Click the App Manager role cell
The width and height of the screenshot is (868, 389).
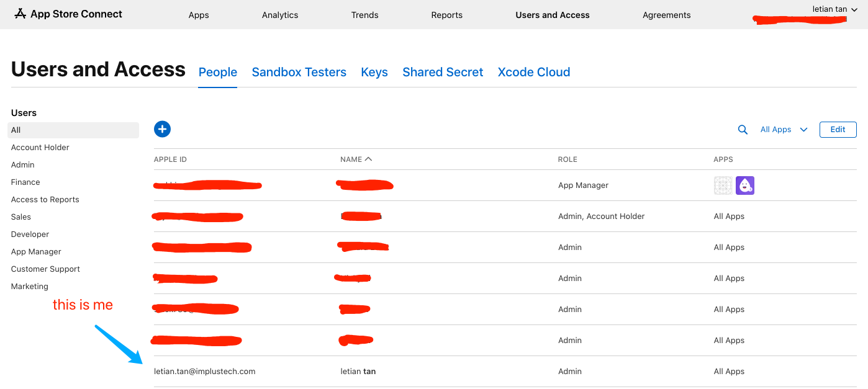(583, 186)
